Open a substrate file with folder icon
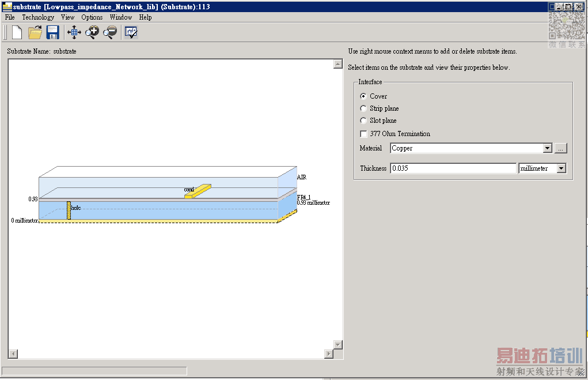 [x=35, y=32]
